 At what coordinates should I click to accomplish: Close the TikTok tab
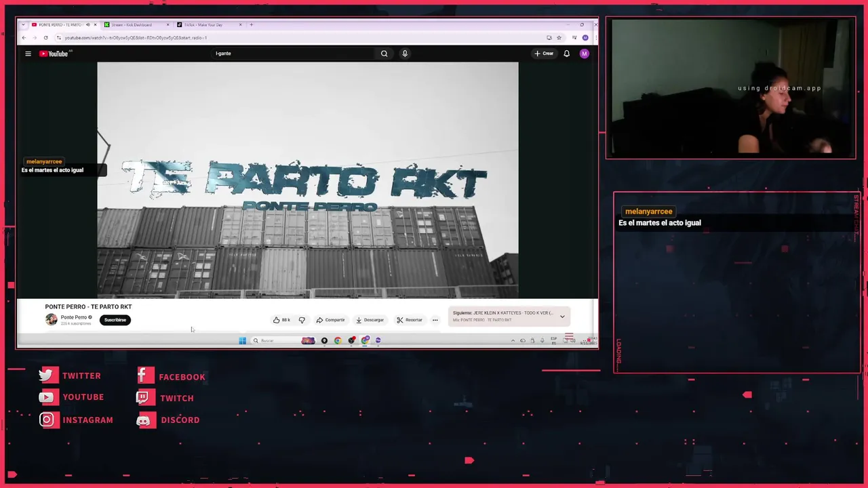(240, 25)
